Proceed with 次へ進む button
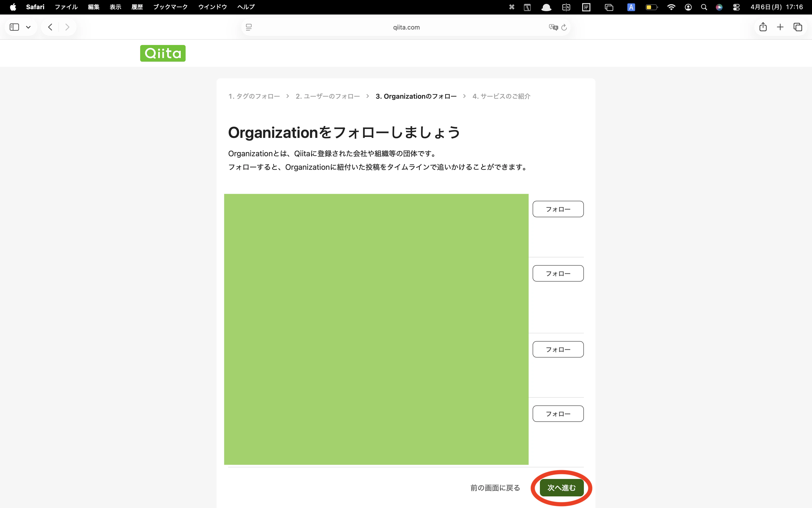The height and width of the screenshot is (508, 812). pyautogui.click(x=562, y=488)
